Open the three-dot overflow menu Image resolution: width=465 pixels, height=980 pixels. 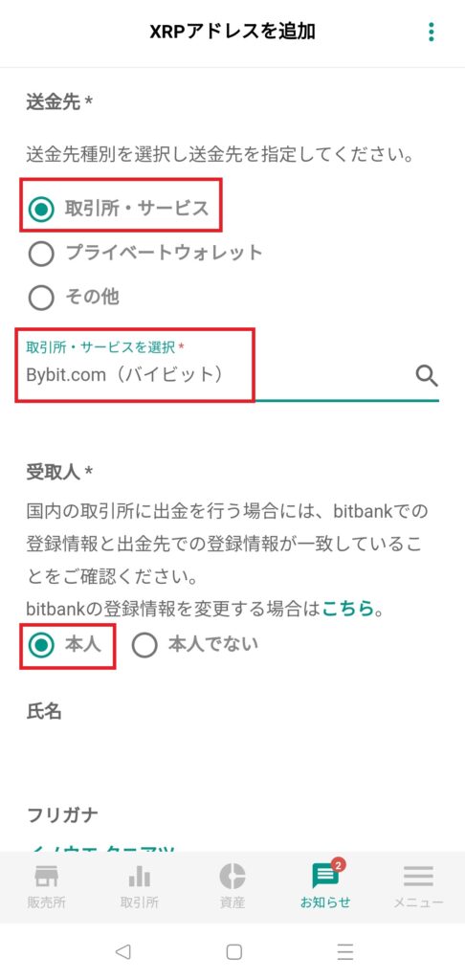click(431, 32)
